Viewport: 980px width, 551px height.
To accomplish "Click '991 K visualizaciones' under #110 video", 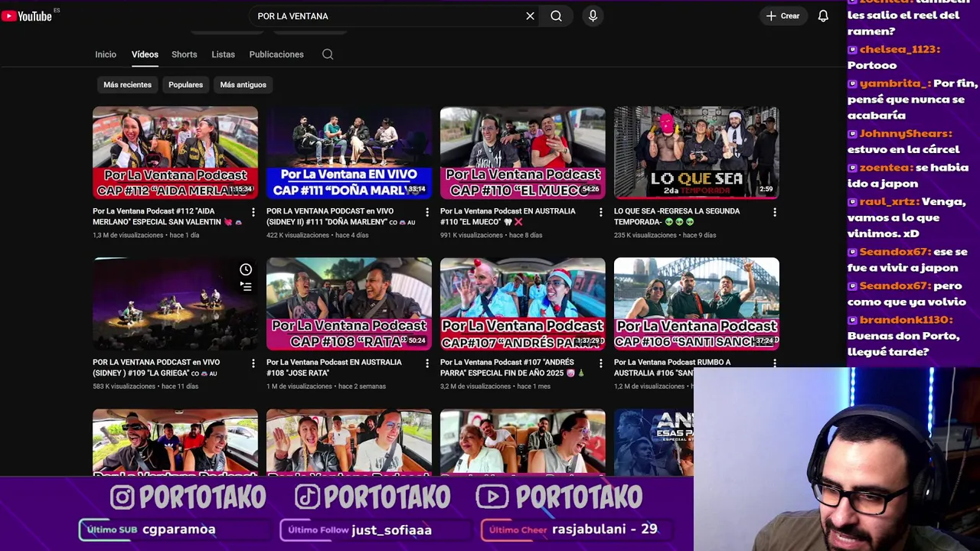I will click(x=472, y=236).
